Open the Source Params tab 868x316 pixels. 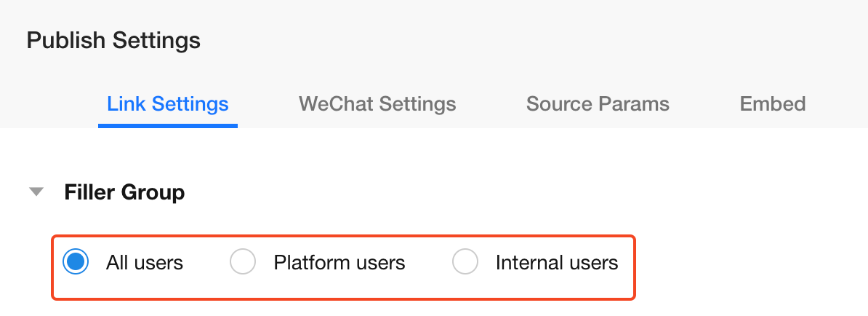pyautogui.click(x=598, y=103)
